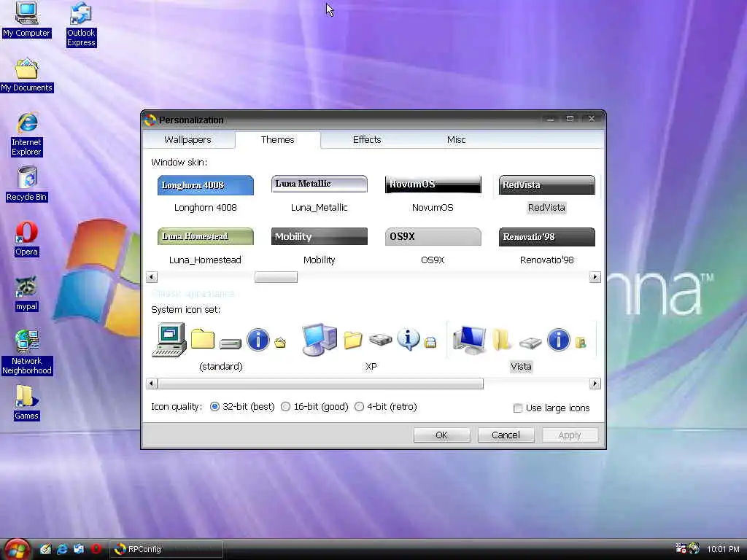
Task: Select 16-bit (good) icon quality
Action: (x=285, y=407)
